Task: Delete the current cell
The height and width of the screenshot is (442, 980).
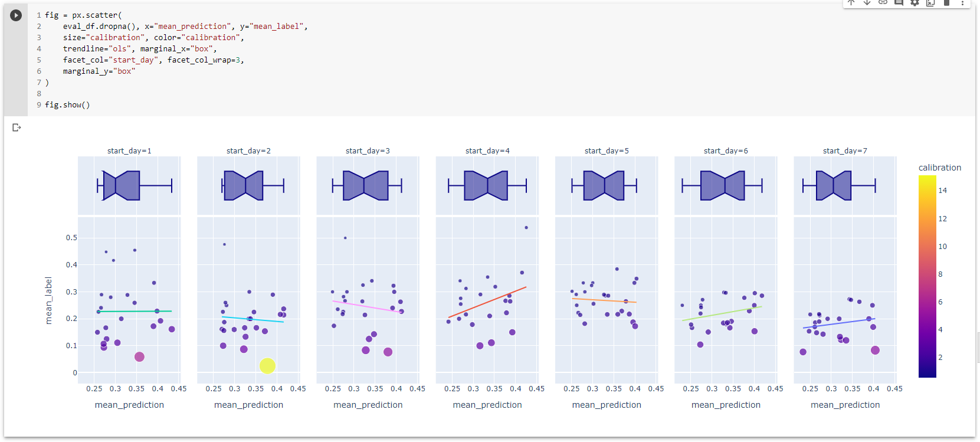Action: pos(947,4)
